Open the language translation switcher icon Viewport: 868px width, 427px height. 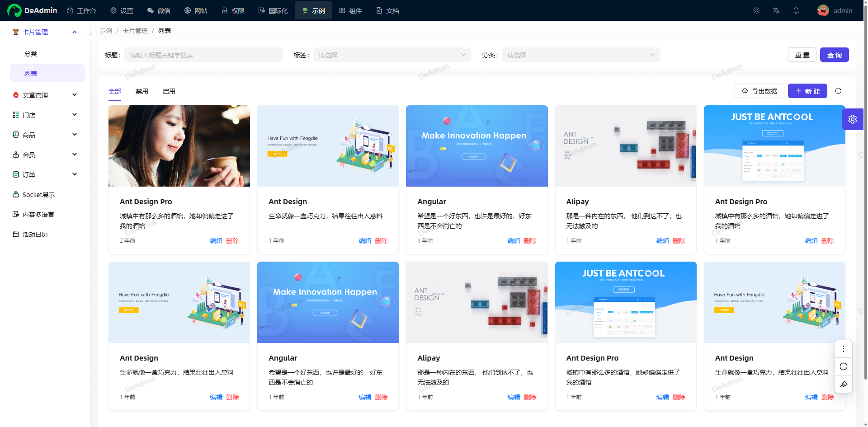pyautogui.click(x=776, y=10)
